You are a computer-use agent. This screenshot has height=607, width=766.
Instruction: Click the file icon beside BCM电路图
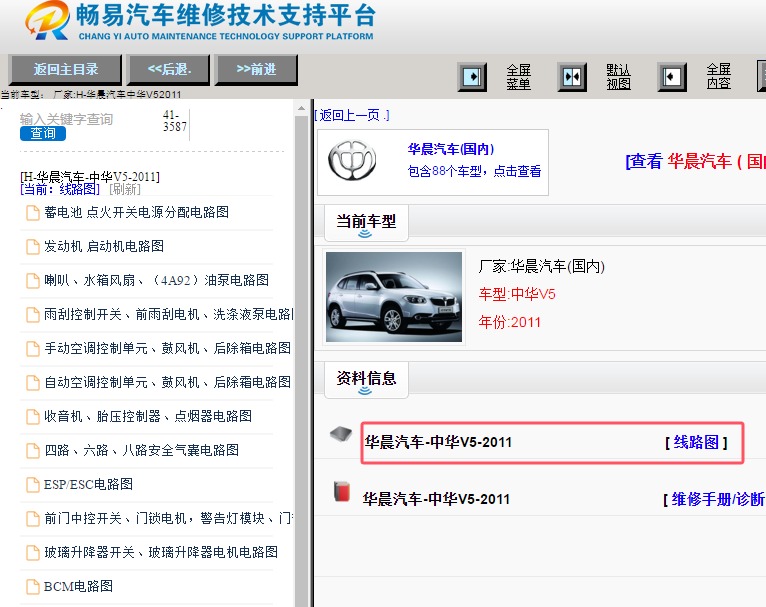pos(33,586)
